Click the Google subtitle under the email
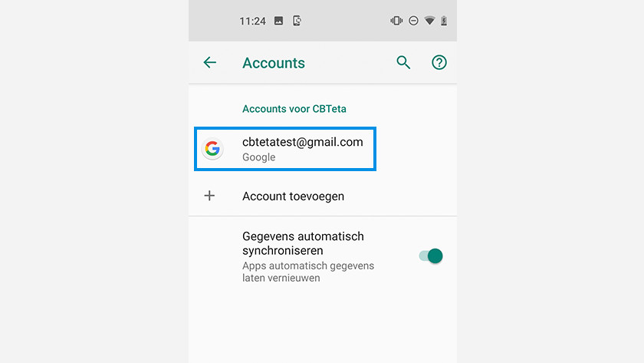This screenshot has width=644, height=363. [x=259, y=157]
